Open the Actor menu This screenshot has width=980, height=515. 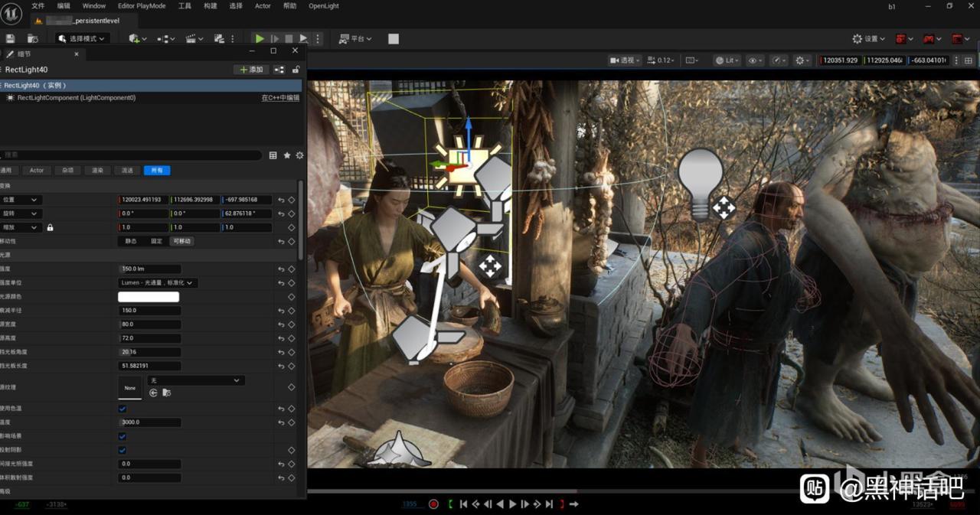coord(263,5)
